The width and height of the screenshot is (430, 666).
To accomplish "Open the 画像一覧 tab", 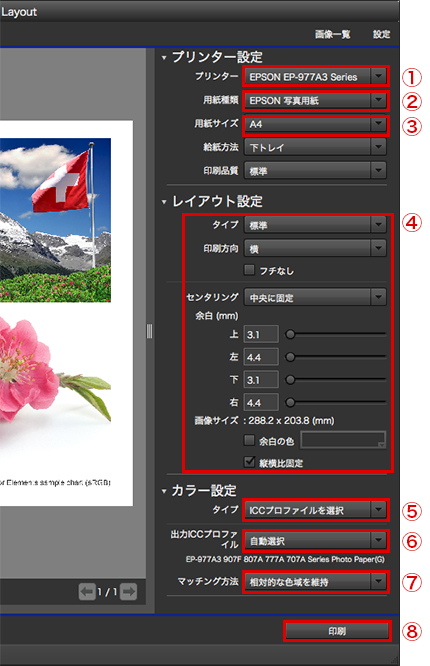I will point(333,34).
